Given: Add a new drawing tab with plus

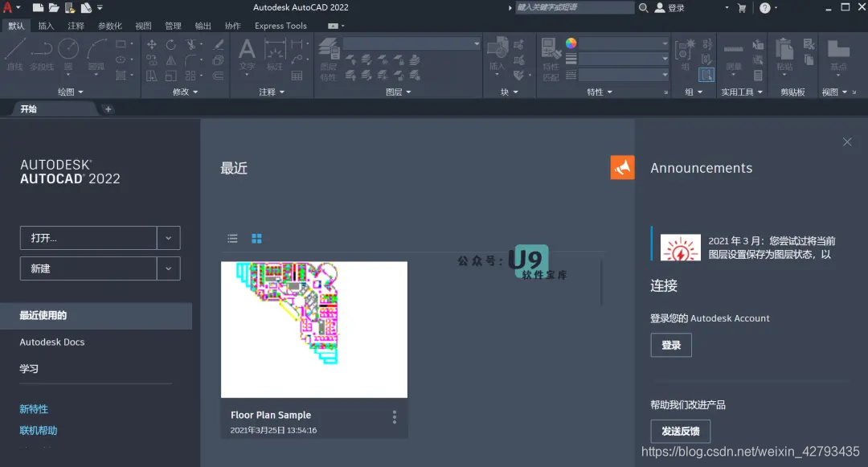Looking at the screenshot, I should (108, 109).
